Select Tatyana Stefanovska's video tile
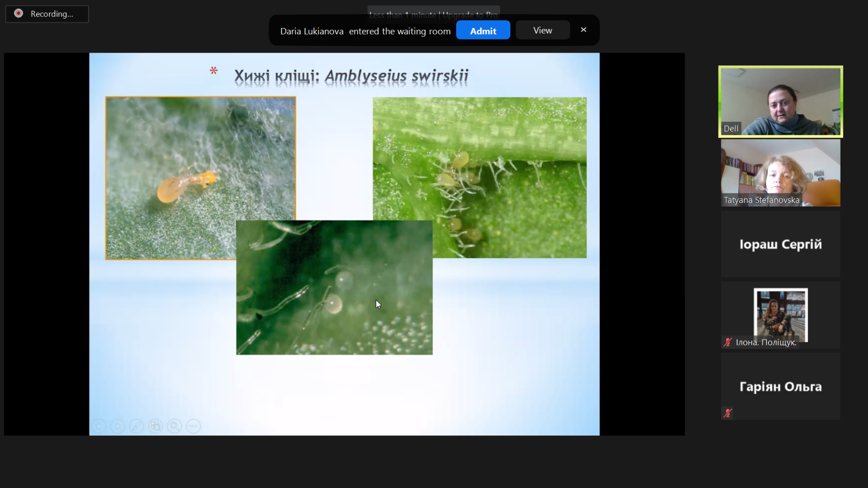 click(781, 173)
